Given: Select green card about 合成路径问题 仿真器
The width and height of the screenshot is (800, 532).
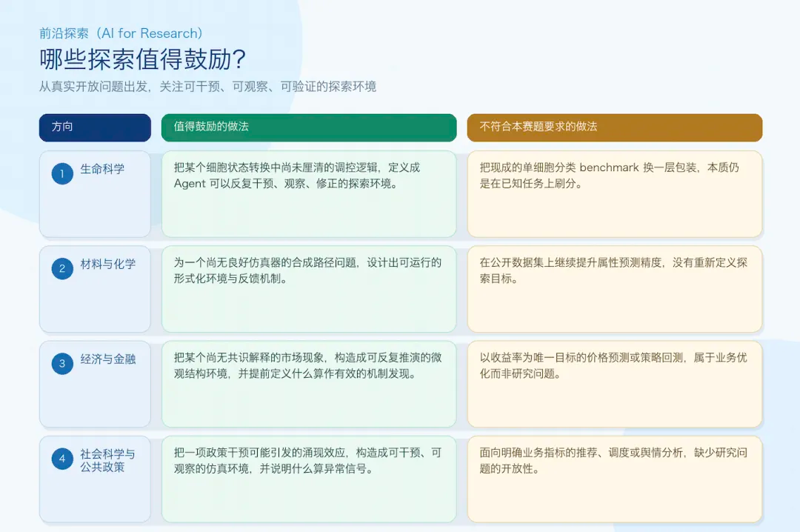Looking at the screenshot, I should pyautogui.click(x=309, y=289).
